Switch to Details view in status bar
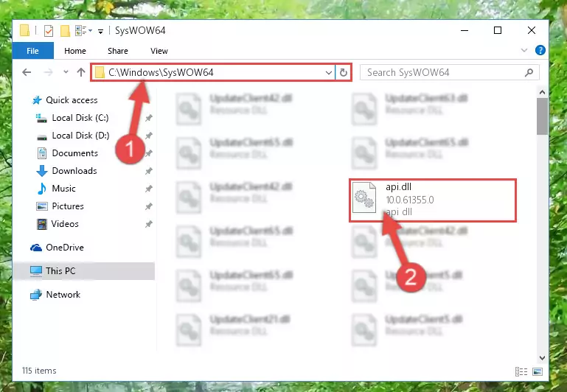Viewport: 567px width, 392px height. pyautogui.click(x=521, y=371)
